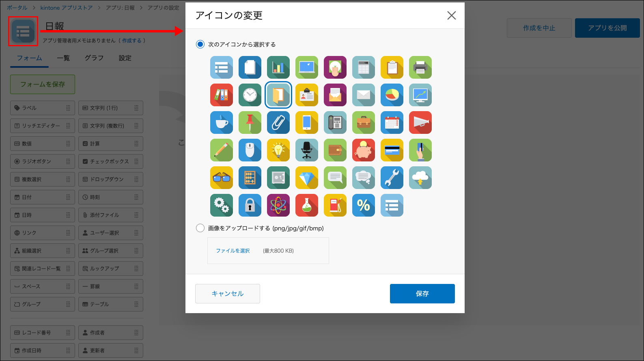This screenshot has height=361, width=644.
Task: Switch to the グラフ tab
Action: coord(94,58)
